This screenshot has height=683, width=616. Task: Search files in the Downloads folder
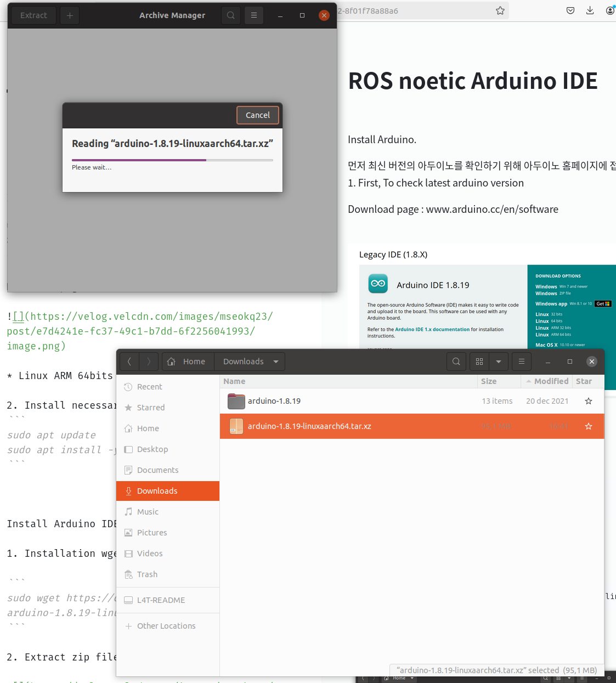click(x=456, y=362)
